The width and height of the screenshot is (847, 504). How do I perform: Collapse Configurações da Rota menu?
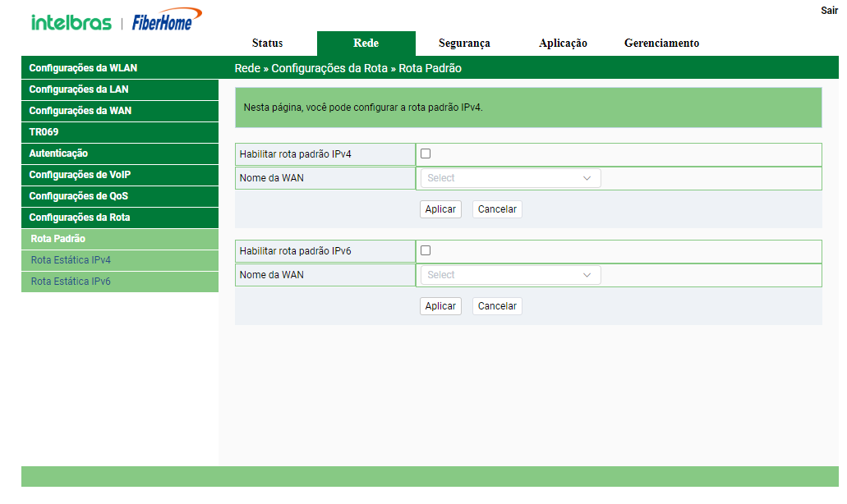(120, 218)
